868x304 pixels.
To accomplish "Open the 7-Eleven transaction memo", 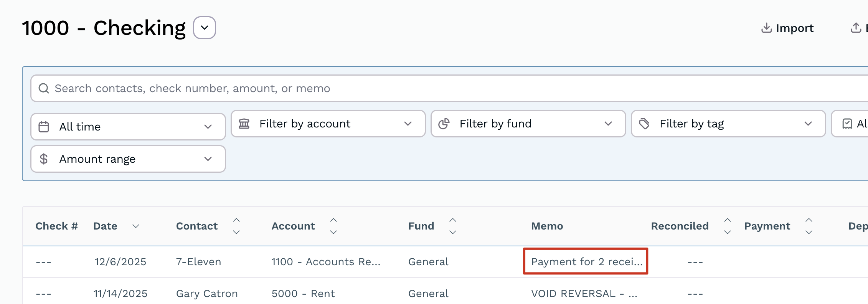I will [586, 261].
